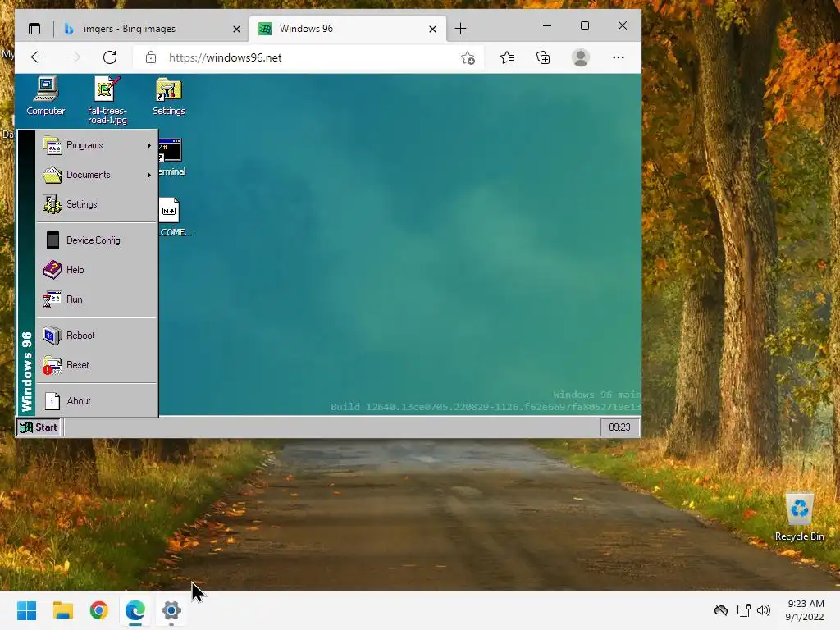Choose Reboot in the Start menu
840x630 pixels.
point(97,336)
